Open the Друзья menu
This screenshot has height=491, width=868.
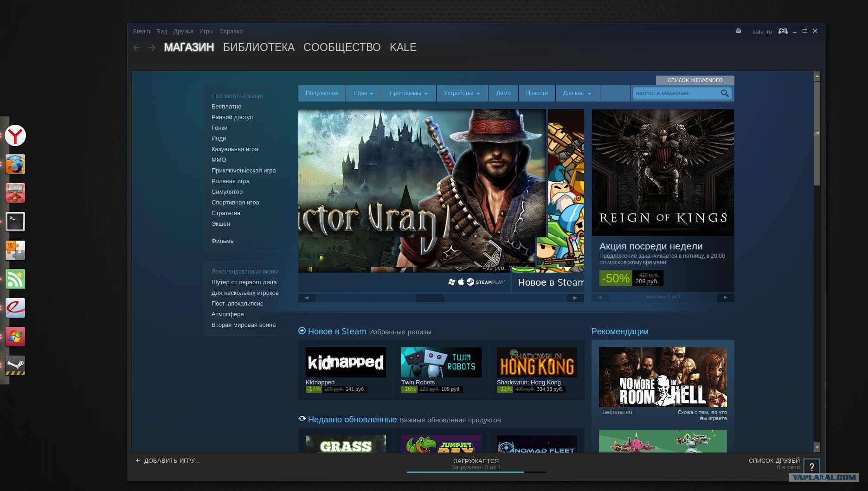(x=183, y=31)
